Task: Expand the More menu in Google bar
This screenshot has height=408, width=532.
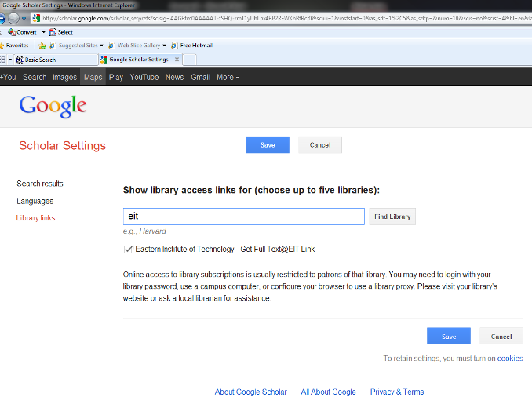Action: [x=228, y=78]
